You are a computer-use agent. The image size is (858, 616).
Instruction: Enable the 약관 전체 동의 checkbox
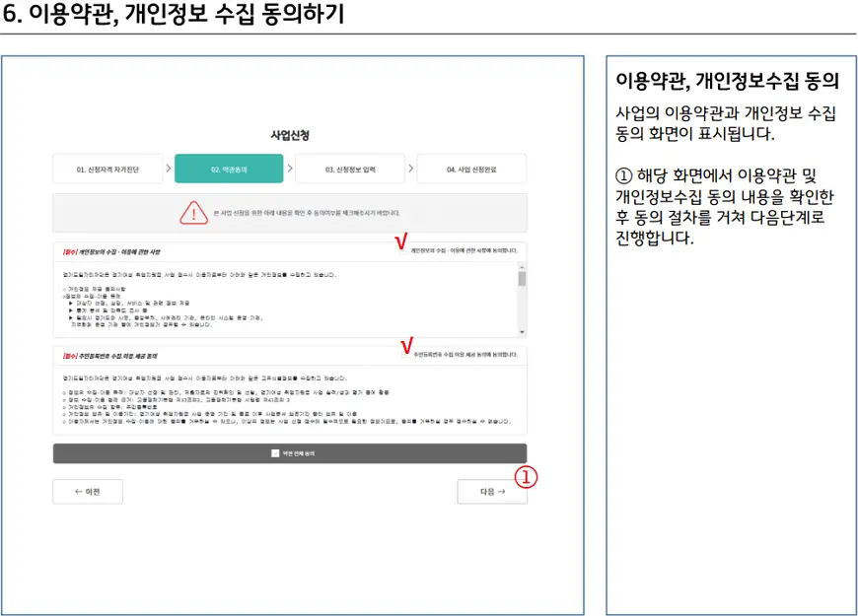coord(275,453)
